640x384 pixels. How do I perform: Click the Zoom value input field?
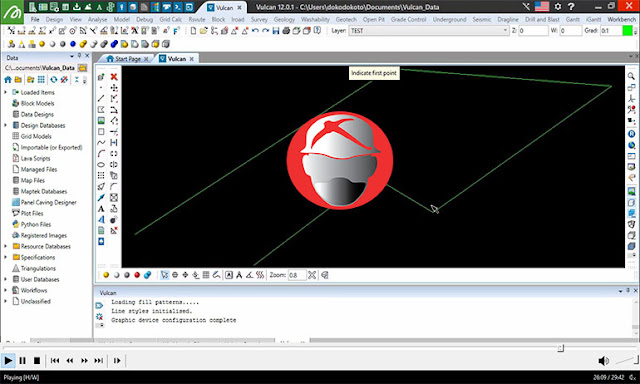point(297,275)
